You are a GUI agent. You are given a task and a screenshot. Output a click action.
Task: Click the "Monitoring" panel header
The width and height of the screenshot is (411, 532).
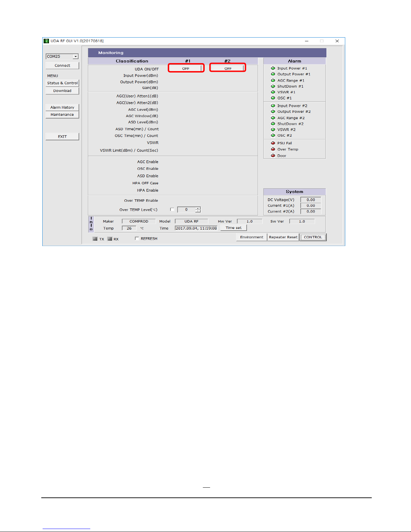click(x=207, y=53)
